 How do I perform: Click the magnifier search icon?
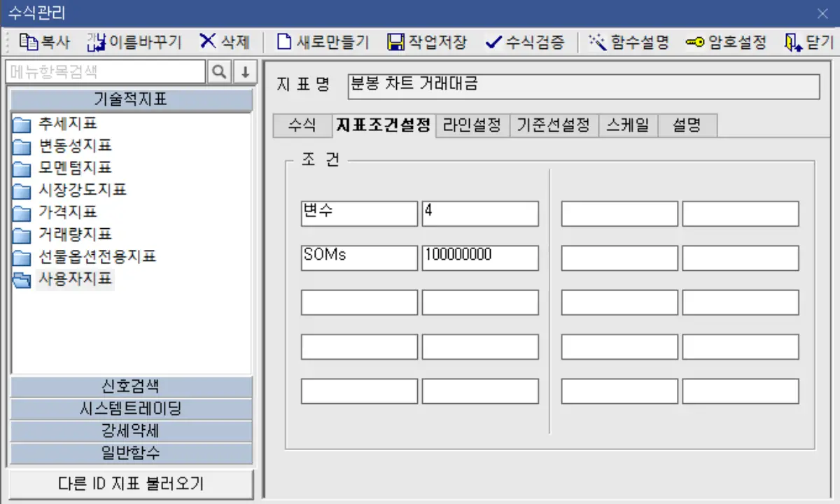point(218,71)
